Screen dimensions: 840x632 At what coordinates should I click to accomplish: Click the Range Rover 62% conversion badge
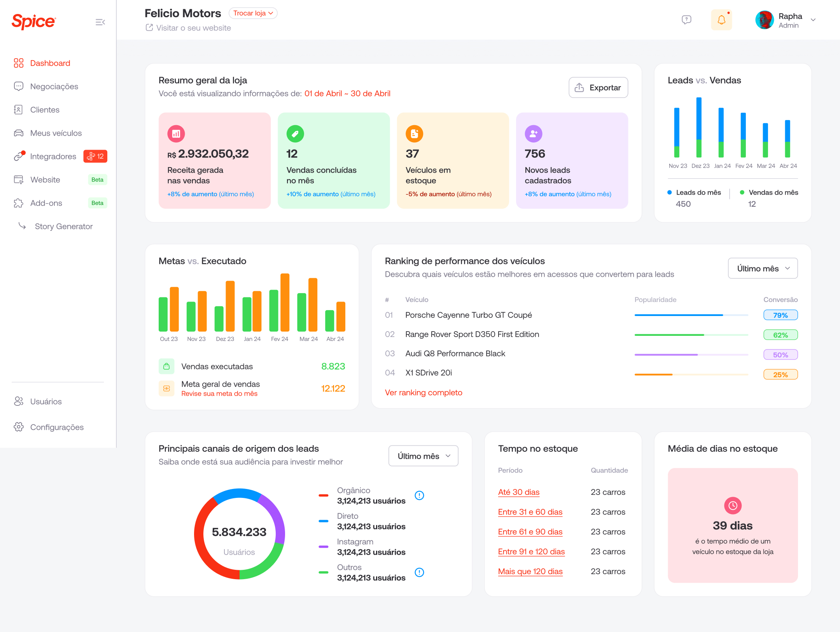[780, 335]
